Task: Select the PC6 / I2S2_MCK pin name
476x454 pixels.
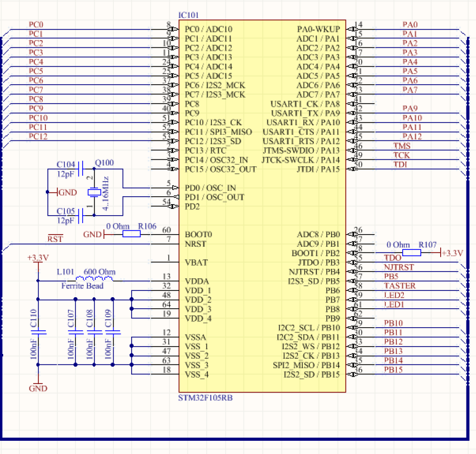Action: pyautogui.click(x=215, y=85)
